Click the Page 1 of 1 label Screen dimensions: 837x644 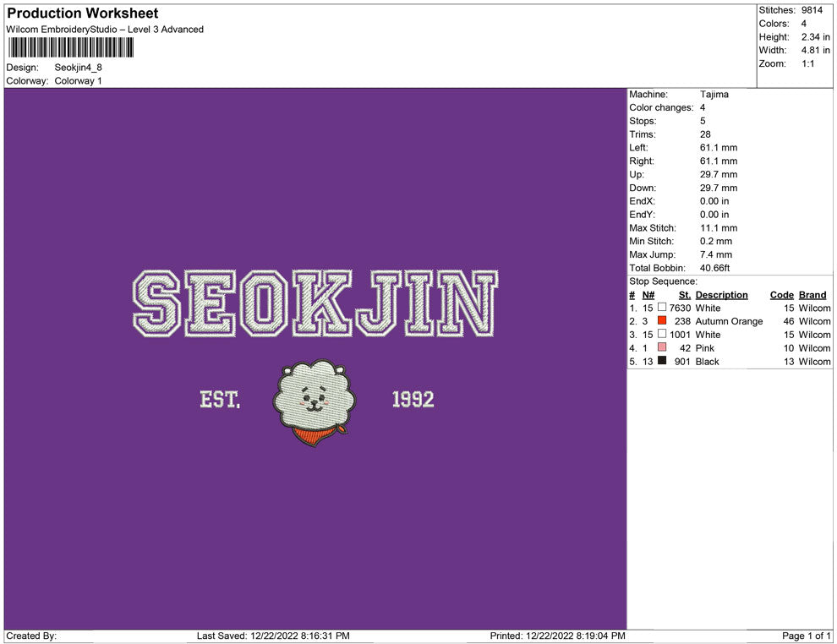pos(805,636)
